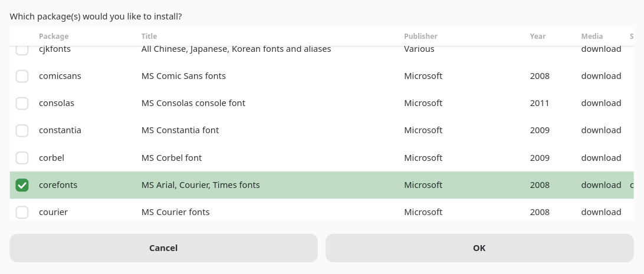Select the MS Courier fonts row
The width and height of the screenshot is (644, 274).
(175, 212)
